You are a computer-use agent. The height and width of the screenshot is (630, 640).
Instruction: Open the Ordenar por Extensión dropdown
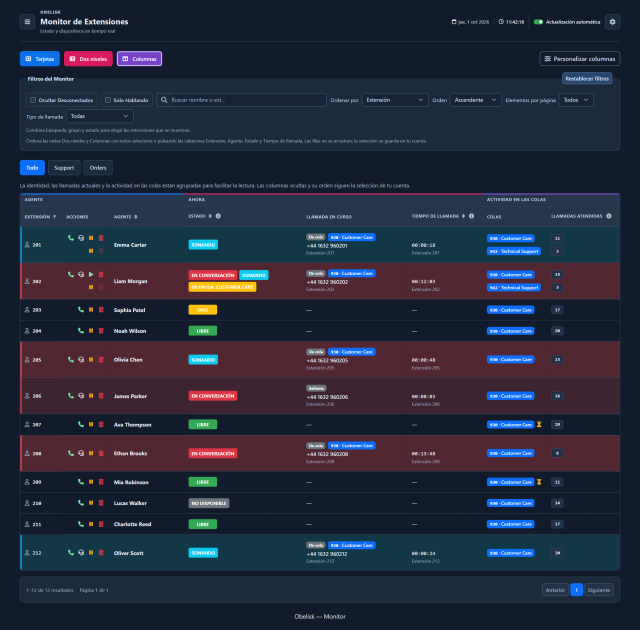click(395, 100)
